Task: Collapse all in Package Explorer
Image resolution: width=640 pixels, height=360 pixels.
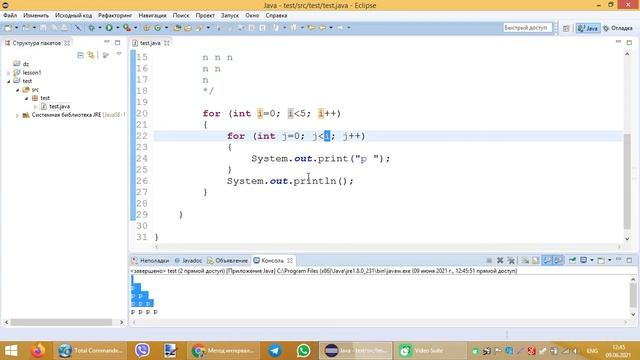Action: point(80,55)
